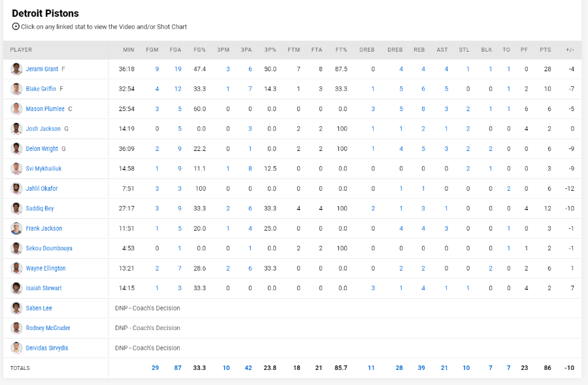The height and width of the screenshot is (385, 588).
Task: Click Josh Jackson's headshot image
Action: 16,129
